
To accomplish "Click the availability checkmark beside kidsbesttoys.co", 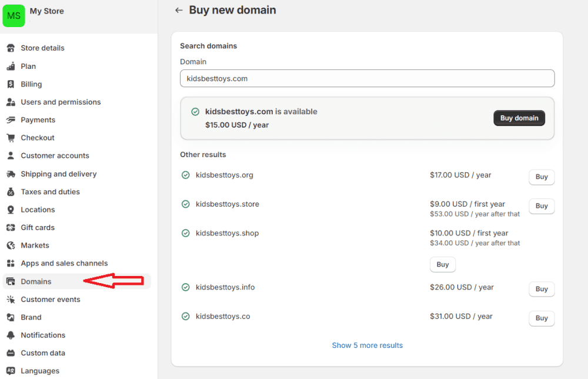I will pos(185,316).
